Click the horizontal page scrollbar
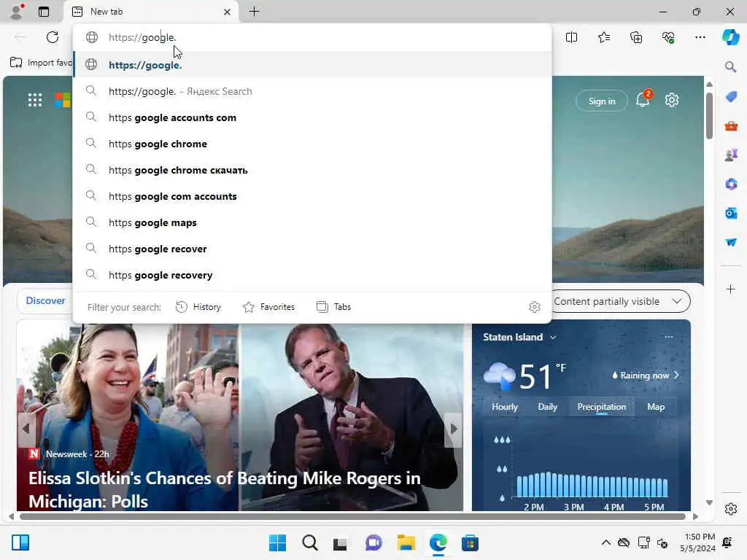The image size is (747, 560). (352, 517)
